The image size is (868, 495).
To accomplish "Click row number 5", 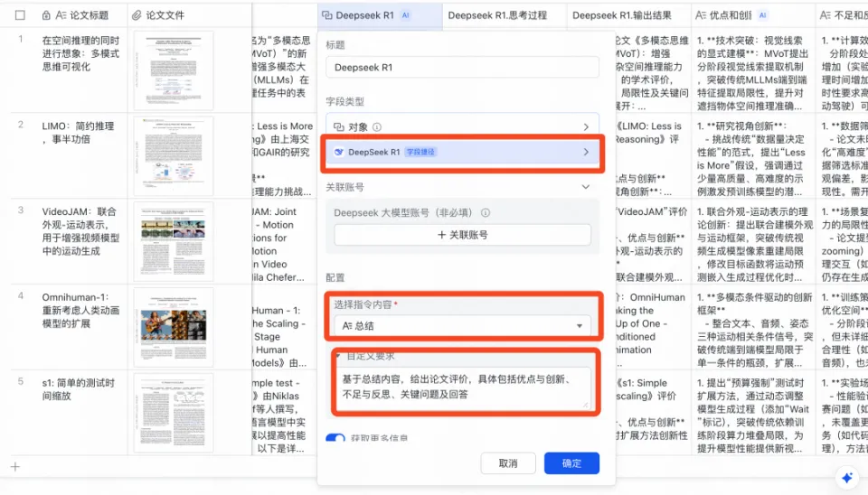I will 21,381.
